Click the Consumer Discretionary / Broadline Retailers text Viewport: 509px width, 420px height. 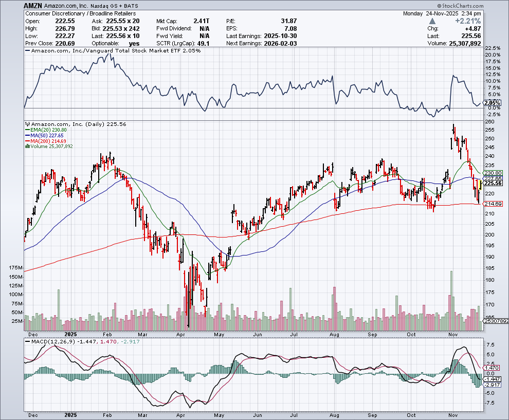[x=75, y=13]
